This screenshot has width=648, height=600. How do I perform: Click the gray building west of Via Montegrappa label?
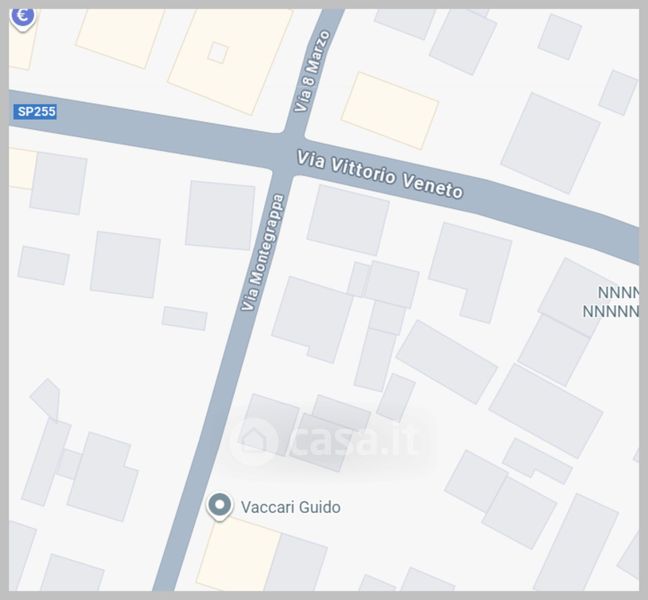tap(220, 215)
